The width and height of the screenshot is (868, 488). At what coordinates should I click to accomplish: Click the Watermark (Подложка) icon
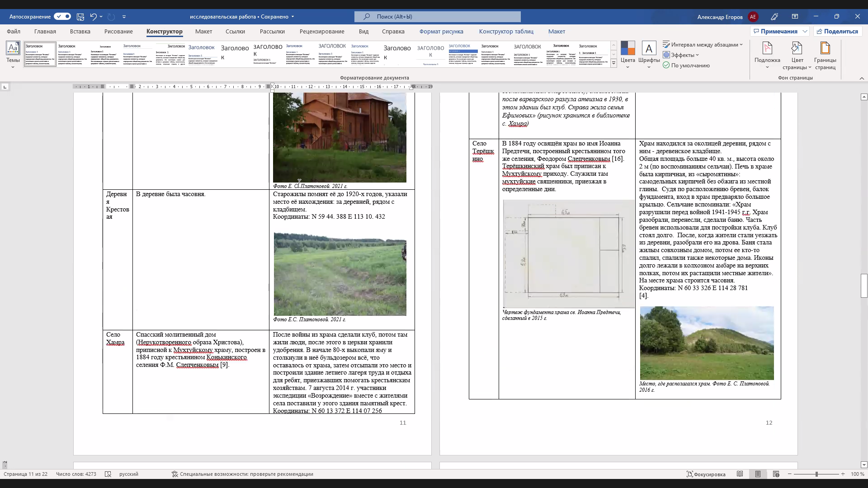pyautogui.click(x=767, y=48)
